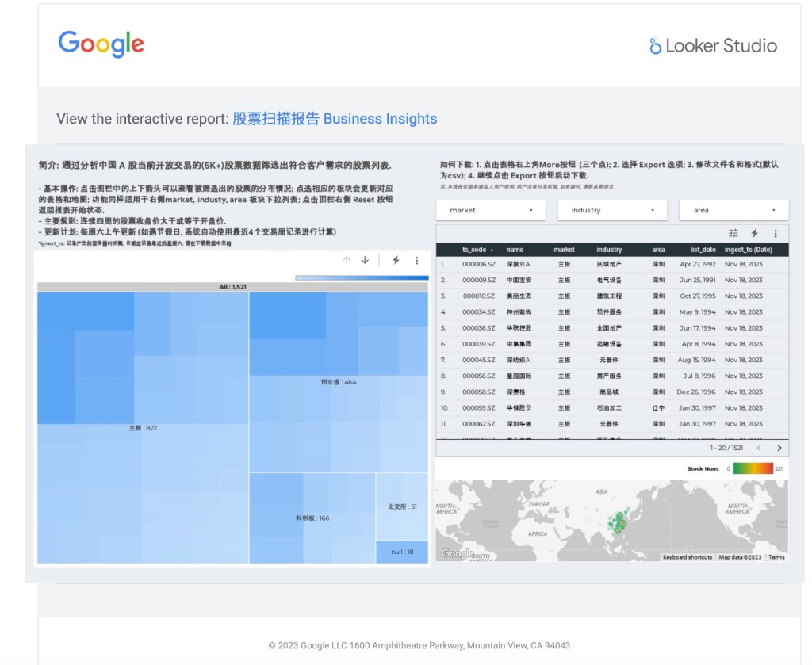Image resolution: width=812 pixels, height=665 pixels.
Task: Go to the next table page
Action: coord(779,449)
